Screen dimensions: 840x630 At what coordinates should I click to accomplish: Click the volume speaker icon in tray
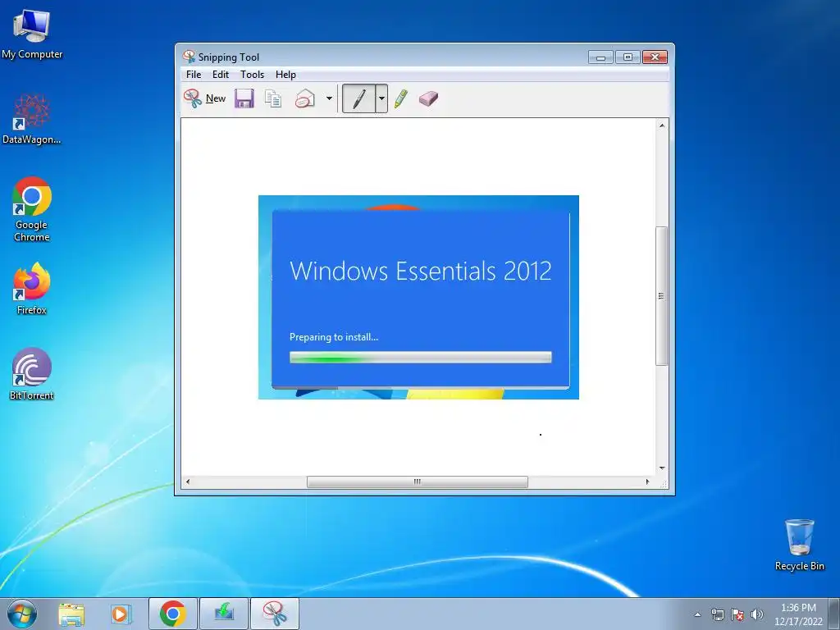tap(757, 614)
